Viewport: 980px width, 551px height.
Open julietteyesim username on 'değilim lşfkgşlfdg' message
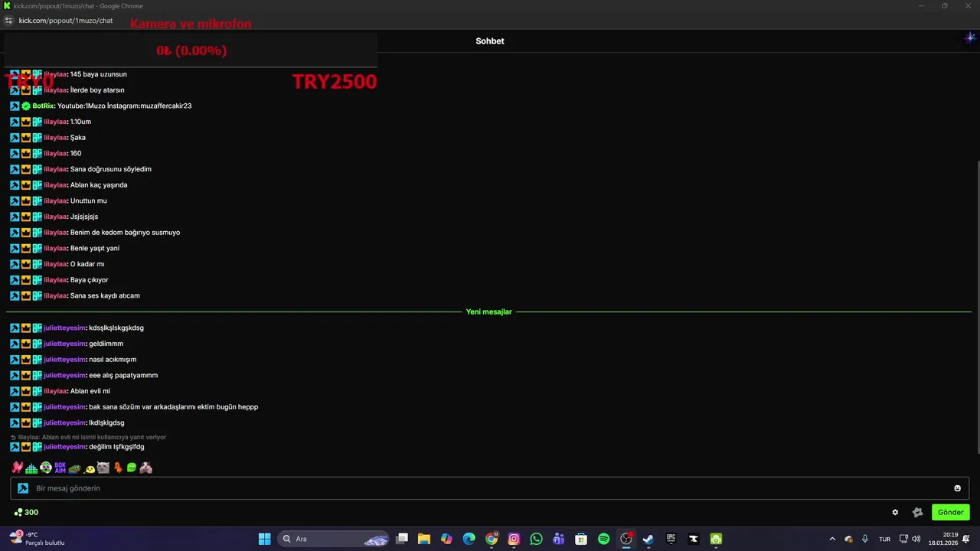coord(65,447)
